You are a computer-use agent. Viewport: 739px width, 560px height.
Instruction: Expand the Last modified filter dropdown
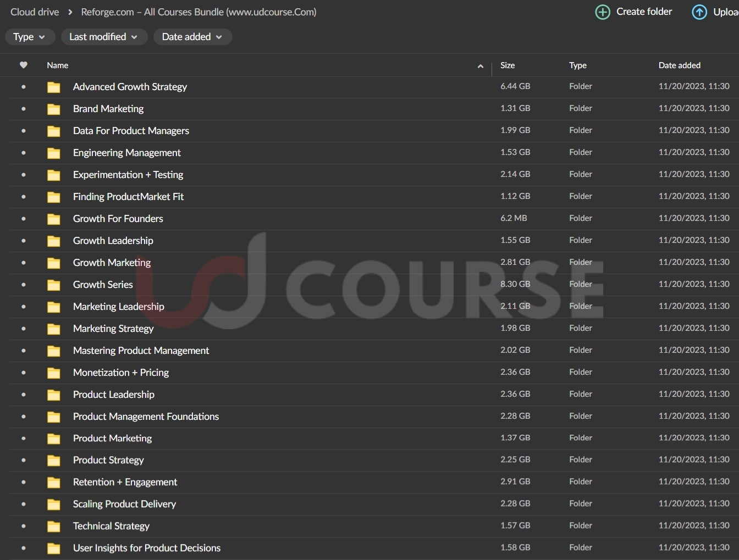[103, 37]
